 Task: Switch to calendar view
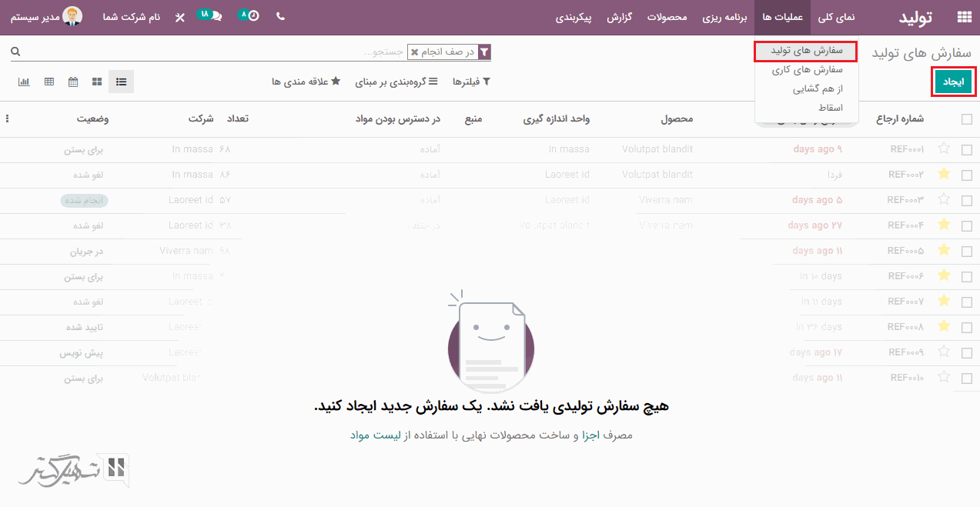pos(73,82)
